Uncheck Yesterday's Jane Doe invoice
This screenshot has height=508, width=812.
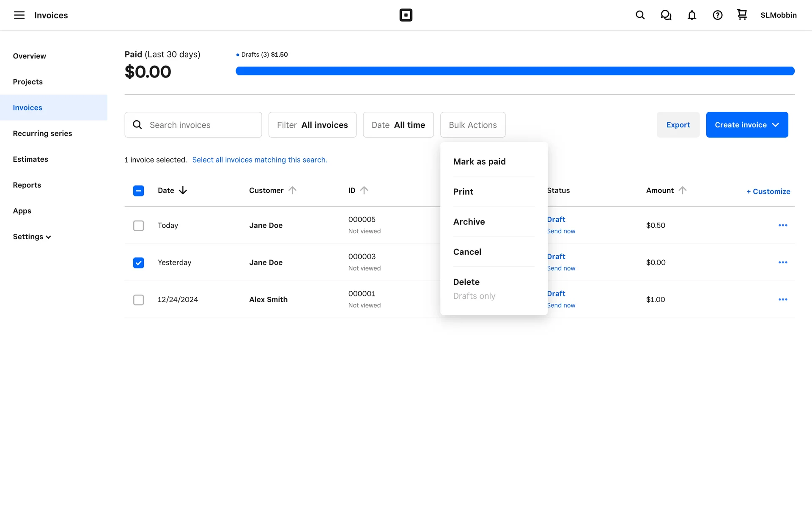[138, 263]
